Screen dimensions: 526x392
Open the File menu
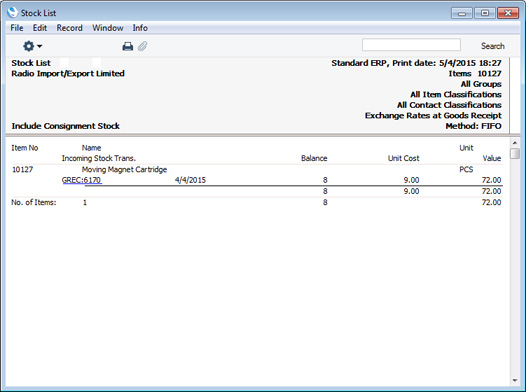click(x=17, y=28)
